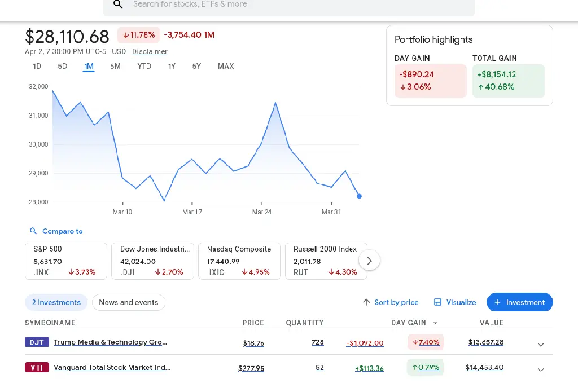This screenshot has height=392, width=578.
Task: Compare to Russell 2000 Index card
Action: 326,261
